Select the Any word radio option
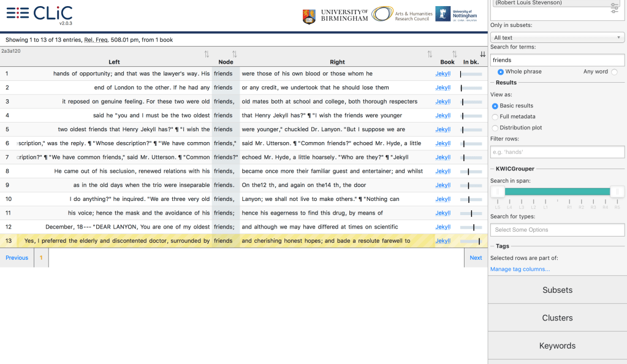This screenshot has height=364, width=627. pyautogui.click(x=614, y=72)
